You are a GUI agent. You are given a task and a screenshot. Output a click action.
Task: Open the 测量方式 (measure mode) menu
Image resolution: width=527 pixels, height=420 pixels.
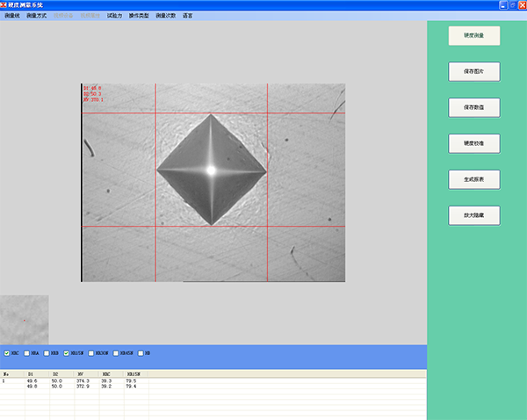pos(36,16)
